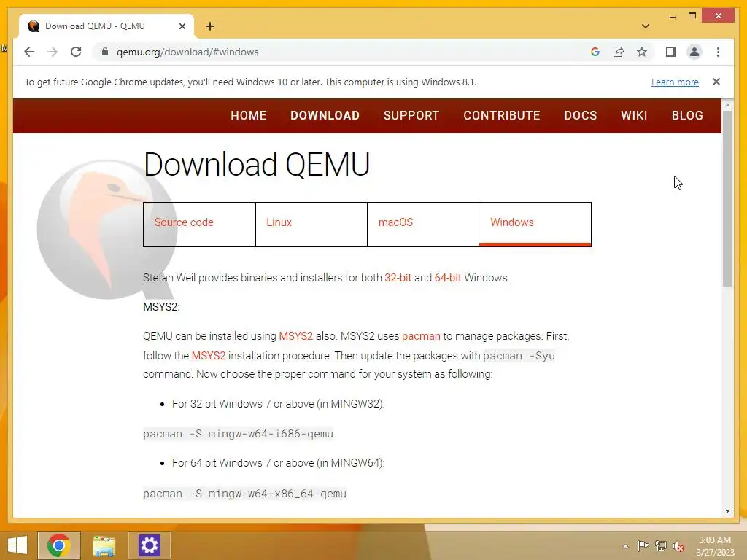This screenshot has height=560, width=747.
Task: Open File Explorer from the taskbar
Action: point(104,545)
